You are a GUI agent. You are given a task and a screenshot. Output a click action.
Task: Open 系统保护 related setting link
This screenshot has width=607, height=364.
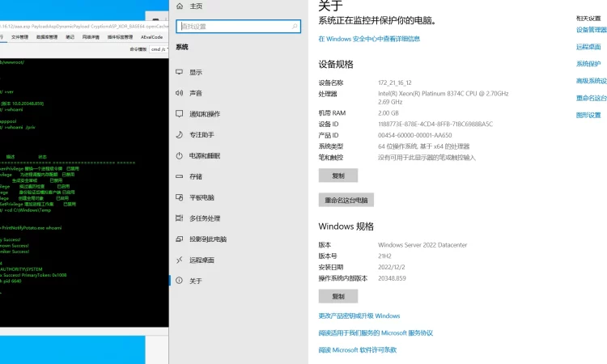click(x=588, y=64)
